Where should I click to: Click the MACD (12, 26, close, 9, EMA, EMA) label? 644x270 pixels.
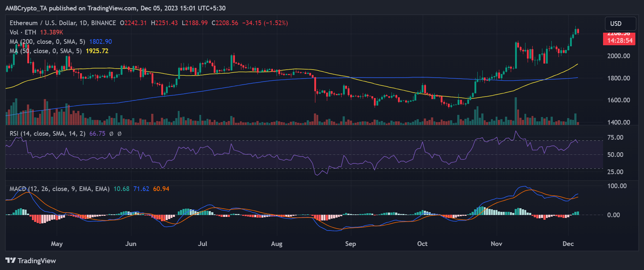pos(60,189)
